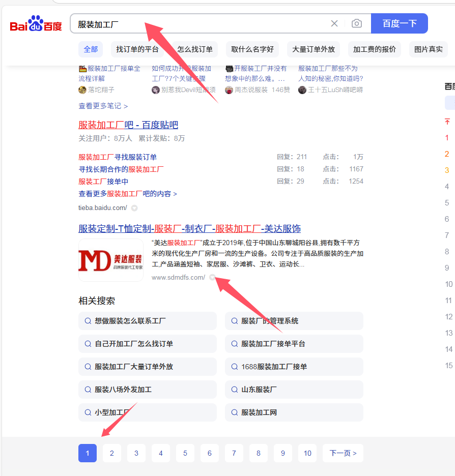Open the note 服装加工厂那些不为人知的秘密
Screen dimensions: 455x476
331,73
